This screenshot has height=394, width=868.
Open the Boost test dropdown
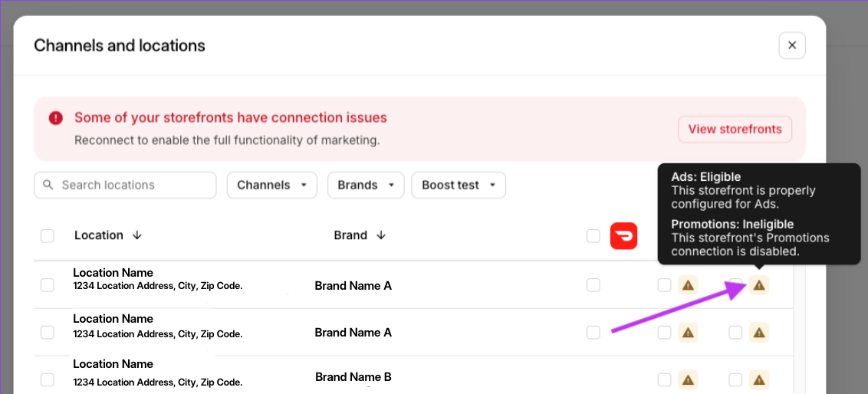[x=458, y=185]
